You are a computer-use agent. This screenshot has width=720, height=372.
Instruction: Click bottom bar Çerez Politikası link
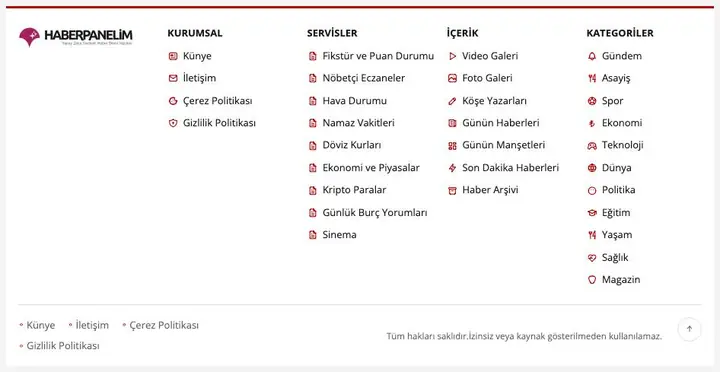164,325
